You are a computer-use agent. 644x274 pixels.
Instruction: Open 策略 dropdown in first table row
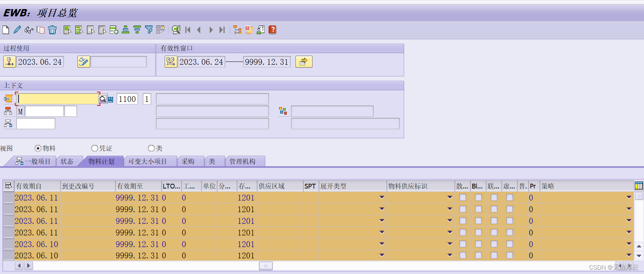click(629, 197)
